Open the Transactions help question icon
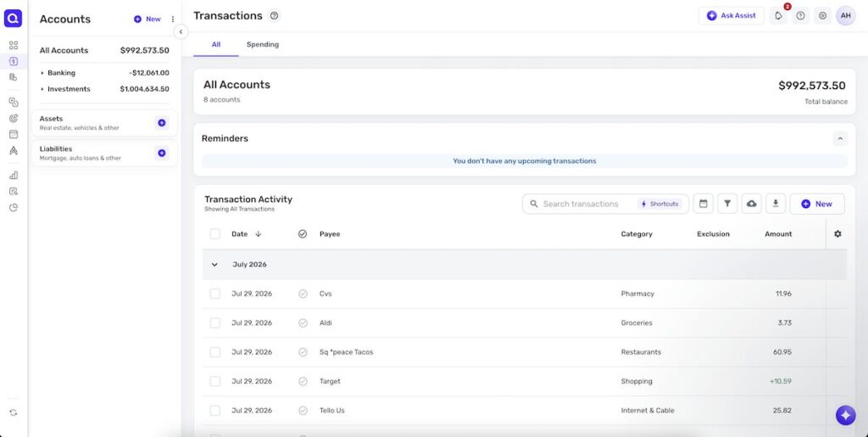This screenshot has width=868, height=437. click(274, 15)
